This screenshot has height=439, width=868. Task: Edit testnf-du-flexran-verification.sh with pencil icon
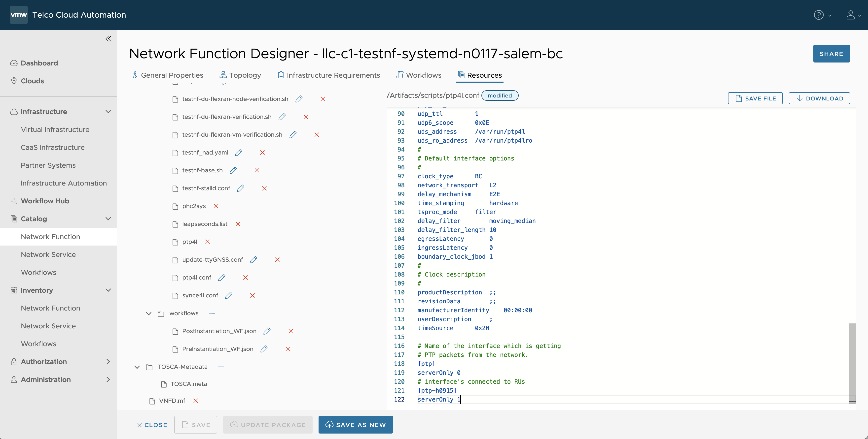282,117
